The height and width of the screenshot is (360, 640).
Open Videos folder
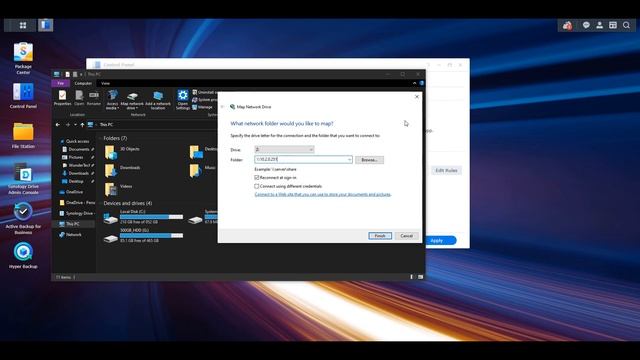click(118, 189)
